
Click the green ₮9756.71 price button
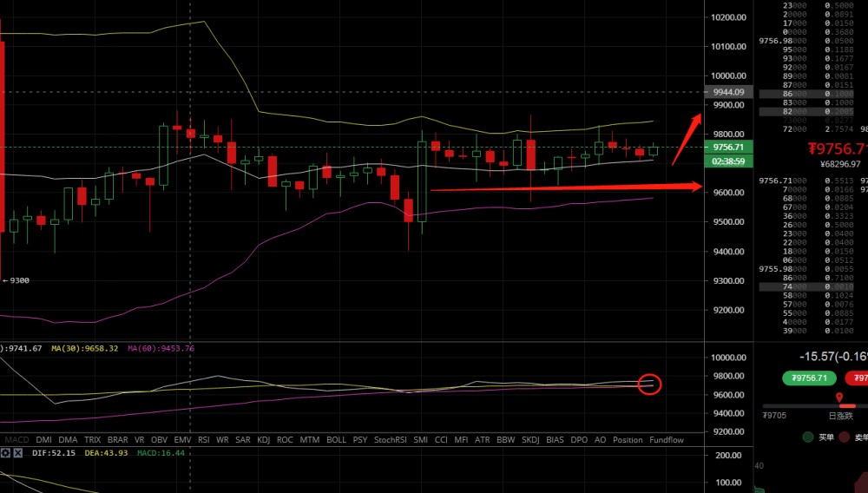[810, 378]
